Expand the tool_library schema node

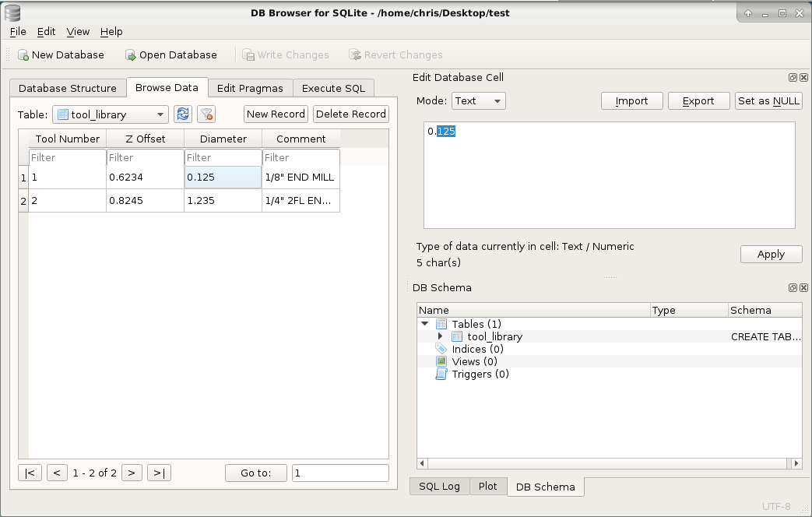coord(440,336)
